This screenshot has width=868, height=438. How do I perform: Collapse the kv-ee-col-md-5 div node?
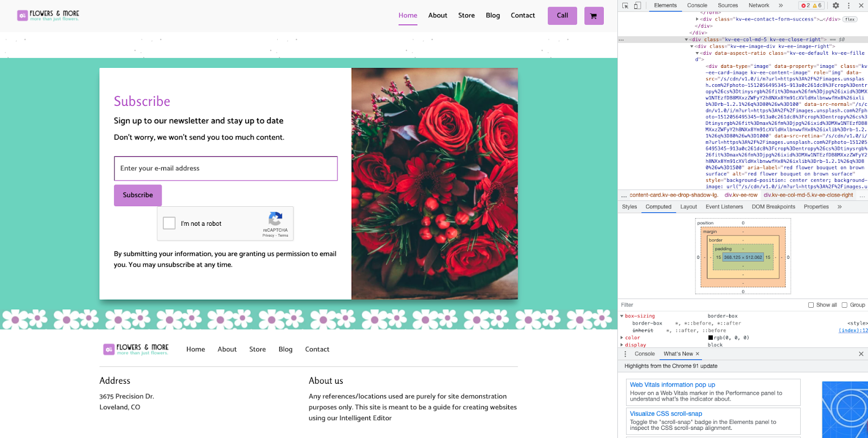click(686, 40)
